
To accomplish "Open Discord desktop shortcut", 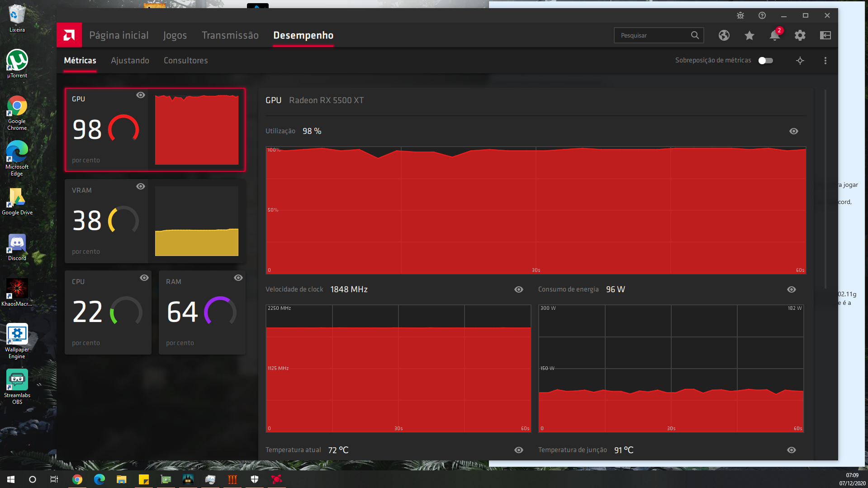I will [17, 247].
